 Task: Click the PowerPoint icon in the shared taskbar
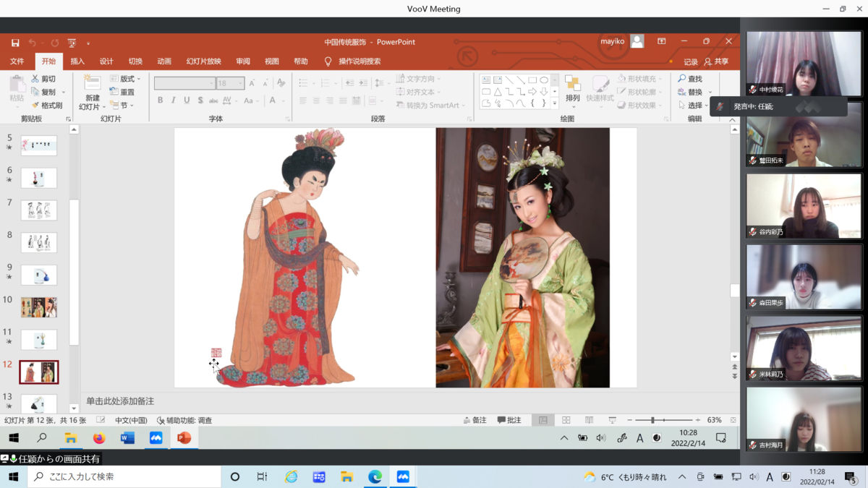click(x=184, y=438)
